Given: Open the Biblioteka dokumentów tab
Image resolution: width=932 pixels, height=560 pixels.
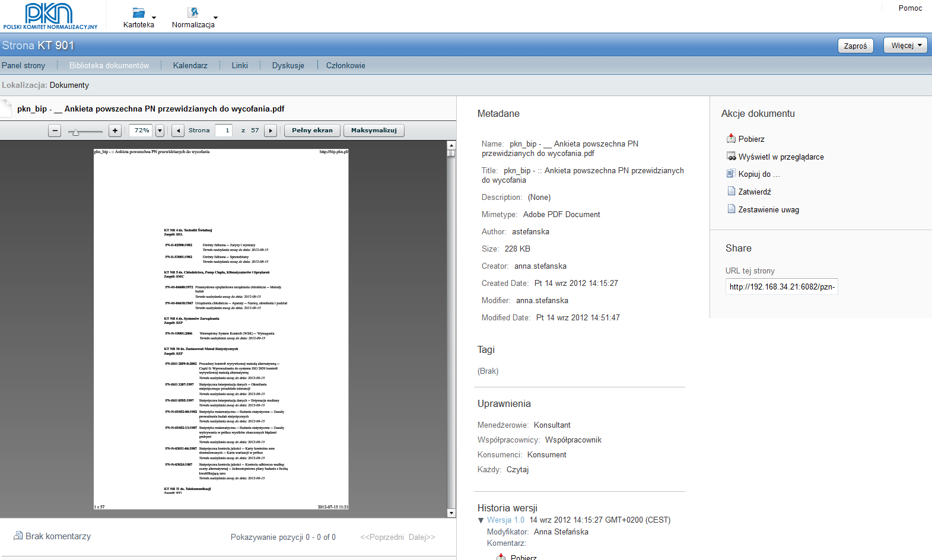Looking at the screenshot, I should coord(109,66).
